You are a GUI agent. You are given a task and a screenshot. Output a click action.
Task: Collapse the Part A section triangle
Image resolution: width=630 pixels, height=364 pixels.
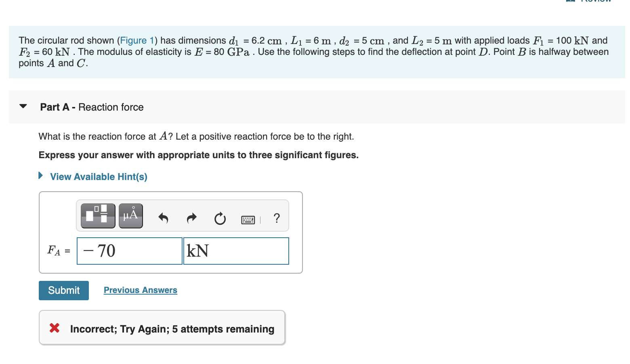coord(23,106)
